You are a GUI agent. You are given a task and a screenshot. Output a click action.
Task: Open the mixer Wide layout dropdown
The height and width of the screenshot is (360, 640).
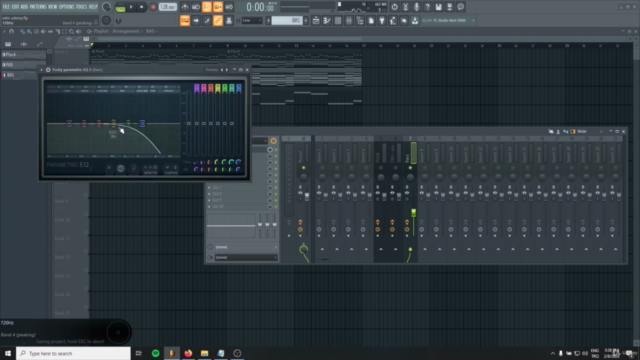tap(584, 131)
